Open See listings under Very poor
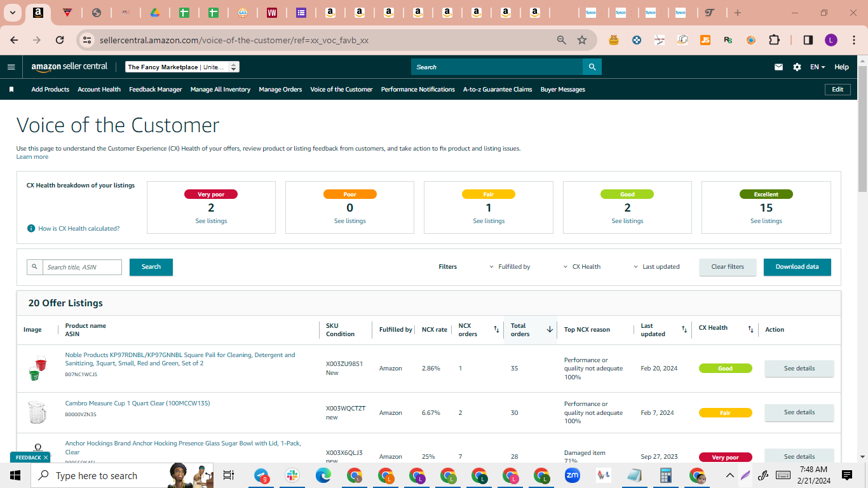Viewport: 868px width, 488px height. point(211,221)
